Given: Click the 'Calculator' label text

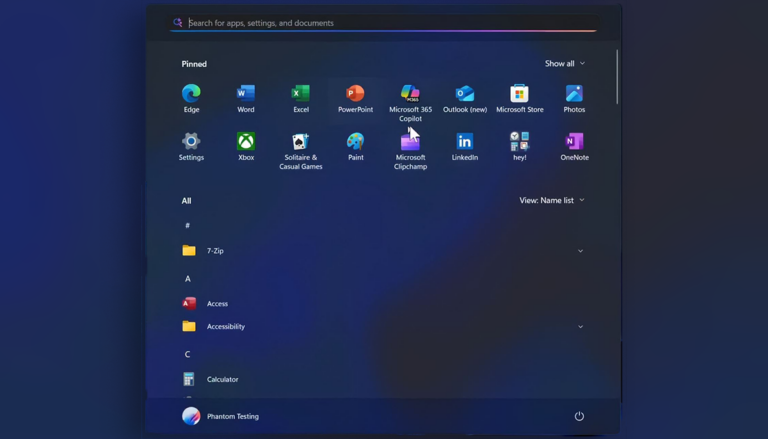Looking at the screenshot, I should click(x=222, y=379).
